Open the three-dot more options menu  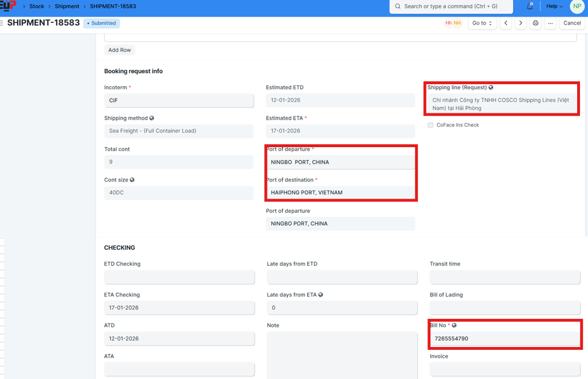point(550,23)
